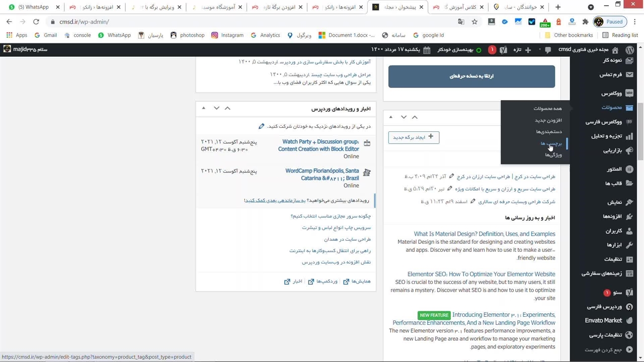The image size is (644, 362).
Task: Click the pencil icon to edit event location
Action: [x=261, y=126]
